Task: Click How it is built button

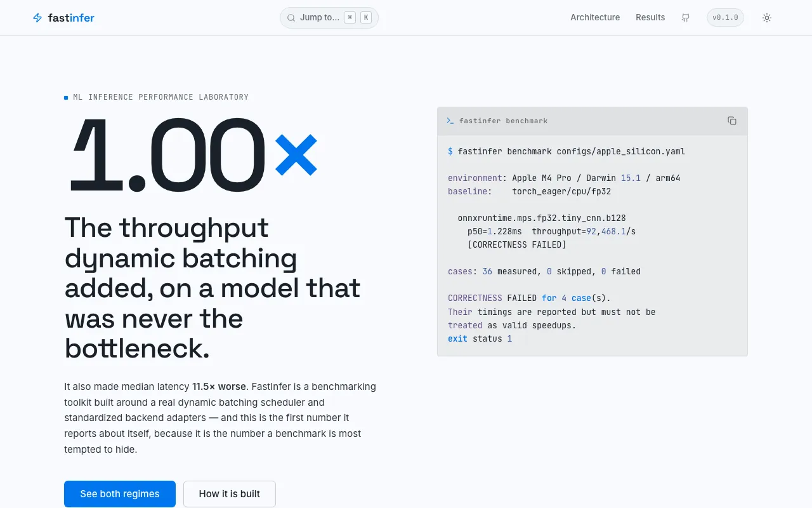Action: (x=230, y=494)
